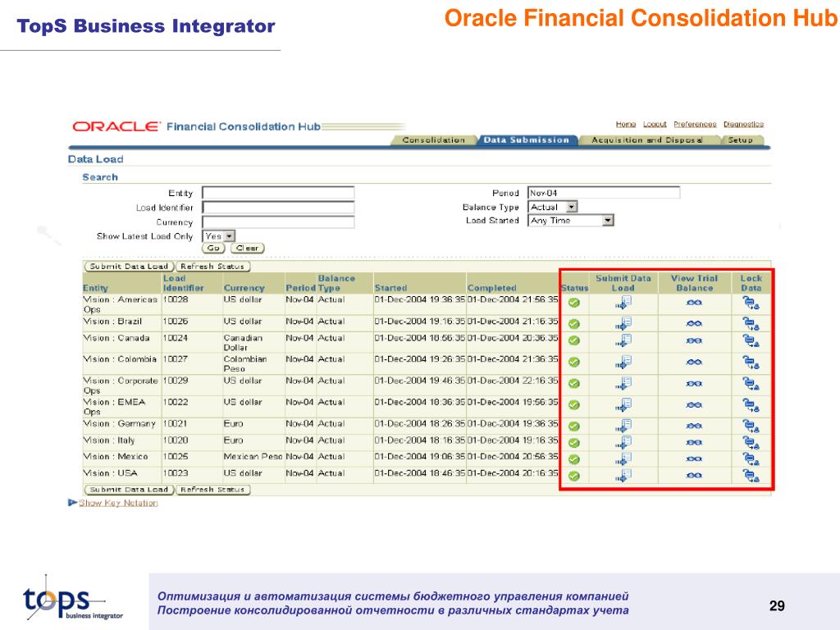This screenshot has width=840, height=630.
Task: Click green status checkmark for Vision : Brazil
Action: (573, 324)
